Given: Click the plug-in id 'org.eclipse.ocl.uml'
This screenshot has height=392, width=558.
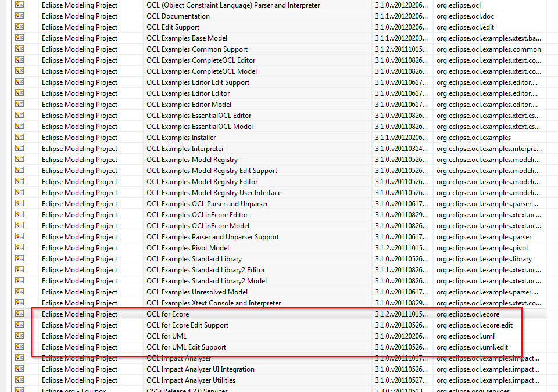Looking at the screenshot, I should click(x=466, y=336).
